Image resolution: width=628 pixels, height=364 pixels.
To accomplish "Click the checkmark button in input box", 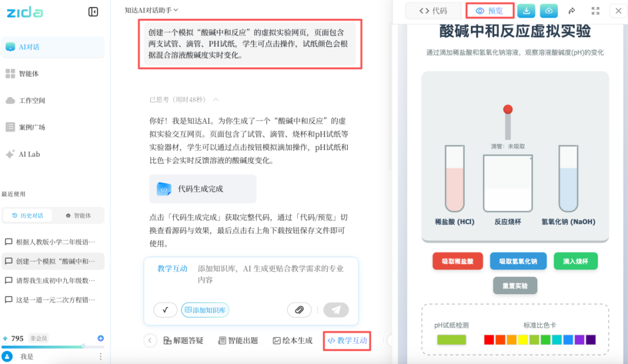I will click(x=165, y=310).
